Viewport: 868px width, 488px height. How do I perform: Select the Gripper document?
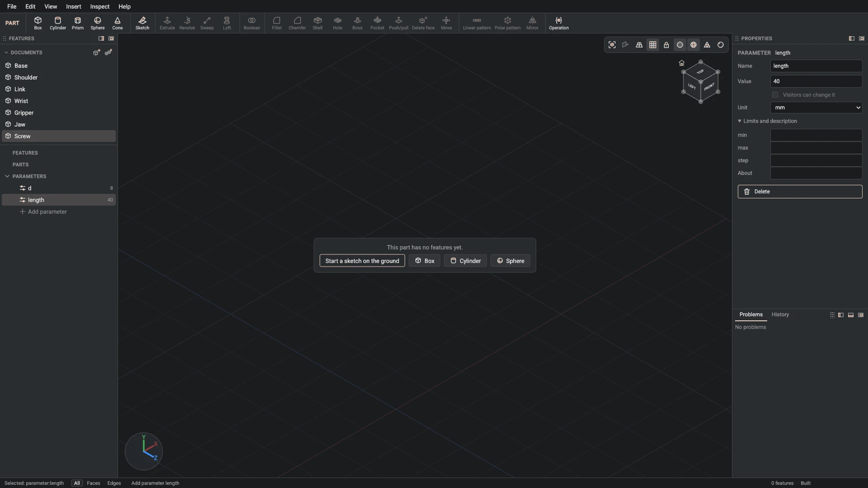[59, 113]
